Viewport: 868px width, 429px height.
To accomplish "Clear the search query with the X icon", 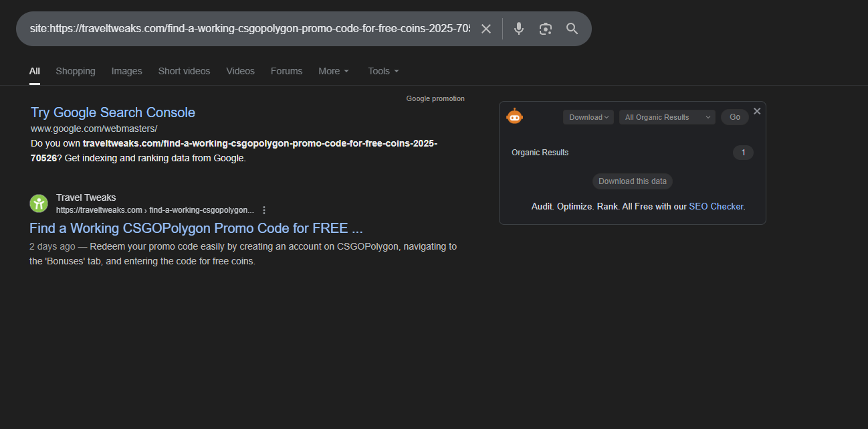I will [486, 29].
